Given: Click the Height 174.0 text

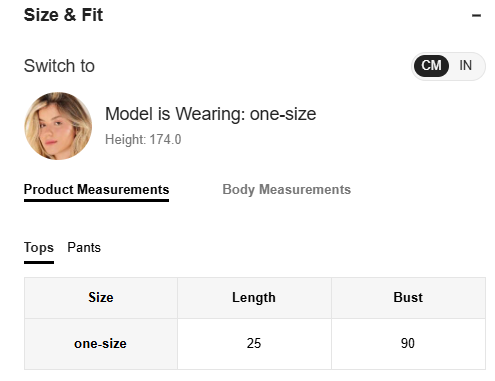Looking at the screenshot, I should point(143,139).
